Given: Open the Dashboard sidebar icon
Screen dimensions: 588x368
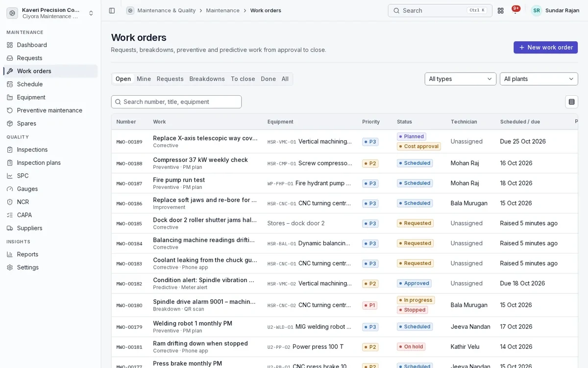Looking at the screenshot, I should click(10, 45).
